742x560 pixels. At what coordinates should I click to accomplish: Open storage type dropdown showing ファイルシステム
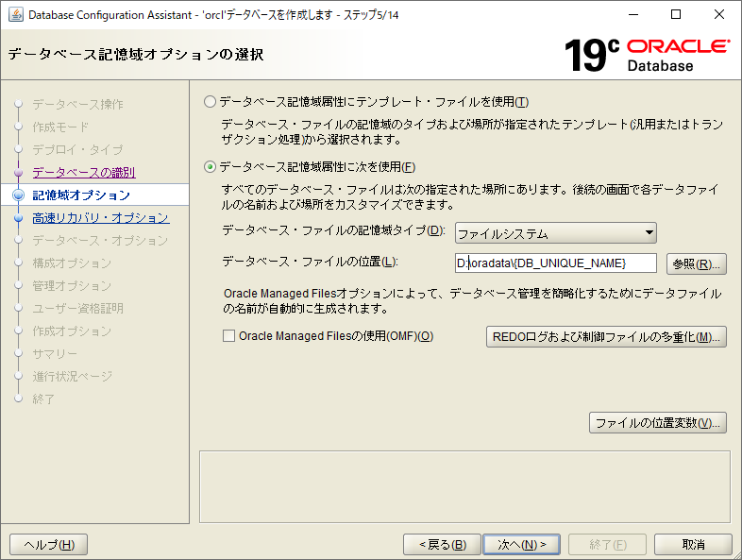tap(555, 233)
